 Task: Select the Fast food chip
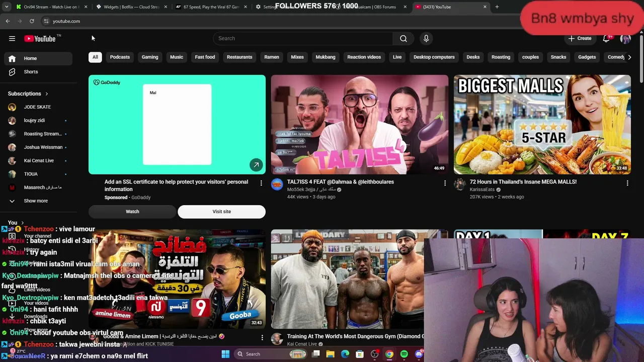click(205, 57)
